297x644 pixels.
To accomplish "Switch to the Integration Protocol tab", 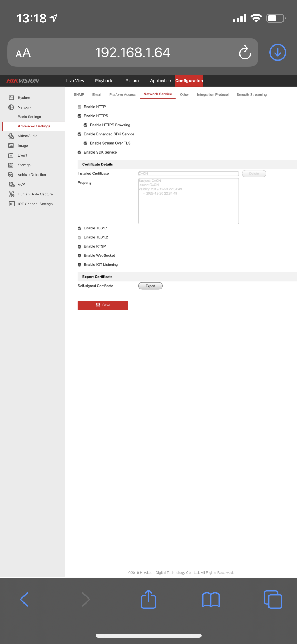I will 213,95.
